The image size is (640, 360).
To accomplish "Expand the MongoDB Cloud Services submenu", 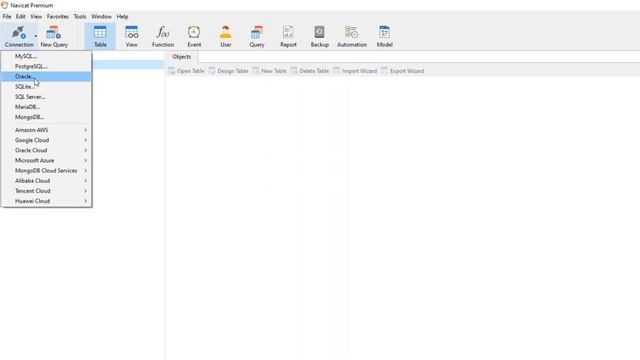I will [x=46, y=171].
